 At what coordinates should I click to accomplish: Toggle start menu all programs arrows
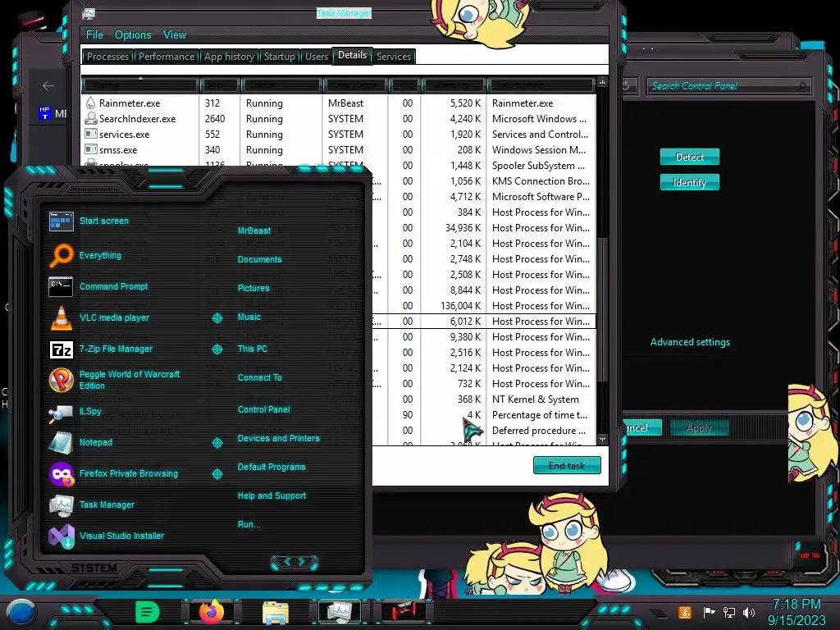click(x=294, y=562)
